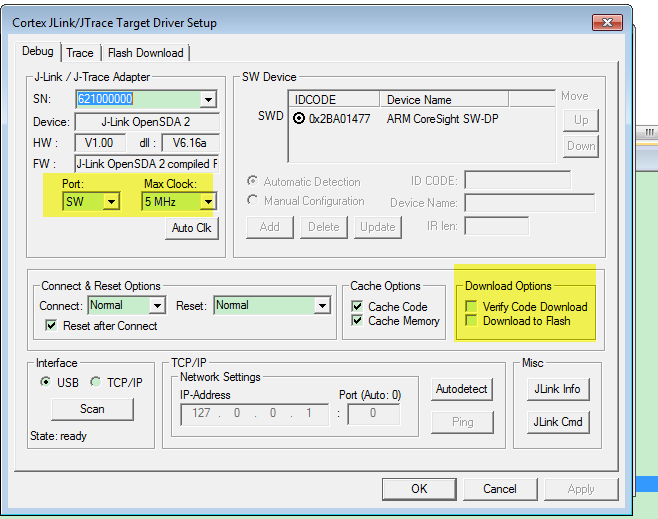Click the IDCODE column header

[334, 100]
